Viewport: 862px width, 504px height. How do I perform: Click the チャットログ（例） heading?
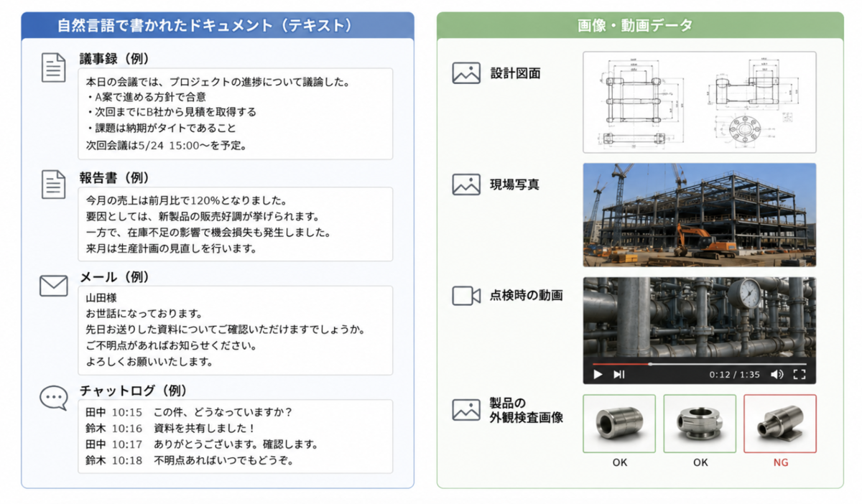coord(133,391)
